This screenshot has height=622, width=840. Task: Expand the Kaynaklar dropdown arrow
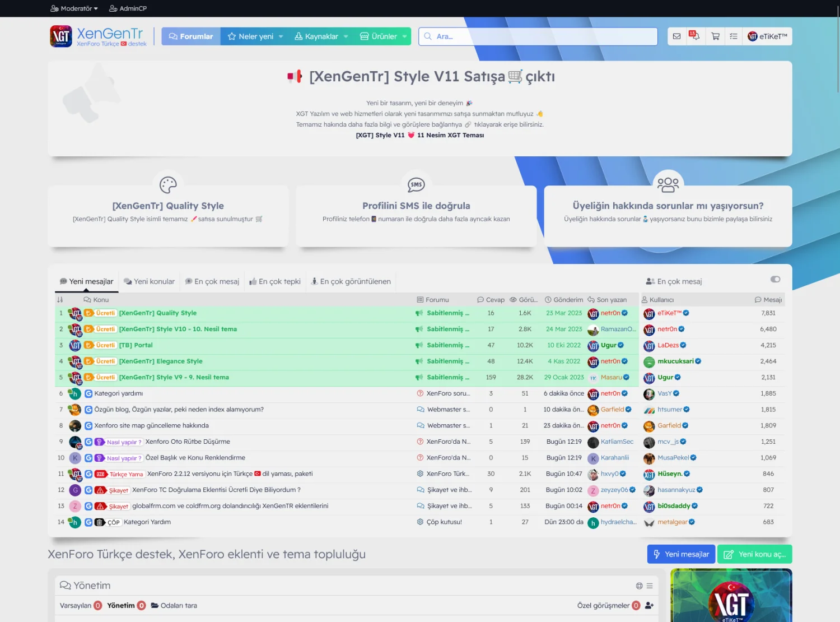coord(346,36)
